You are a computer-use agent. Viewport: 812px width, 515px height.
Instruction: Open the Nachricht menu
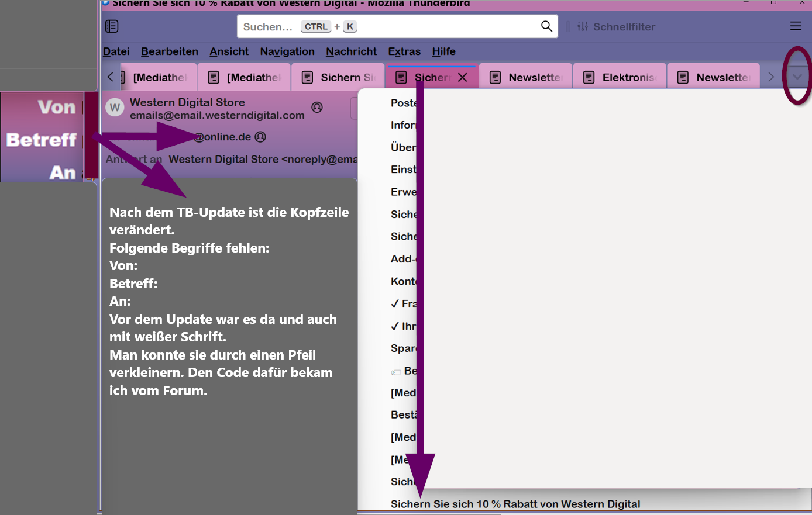pos(352,51)
